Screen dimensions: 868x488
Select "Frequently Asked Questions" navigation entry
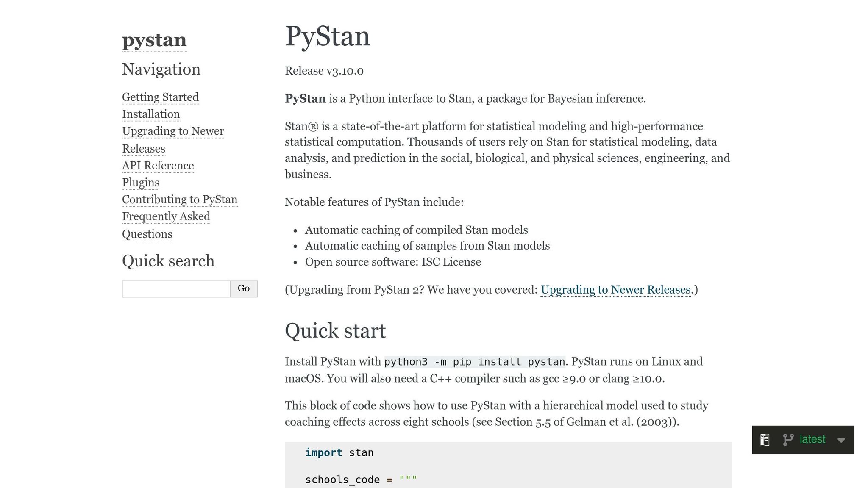166,216
